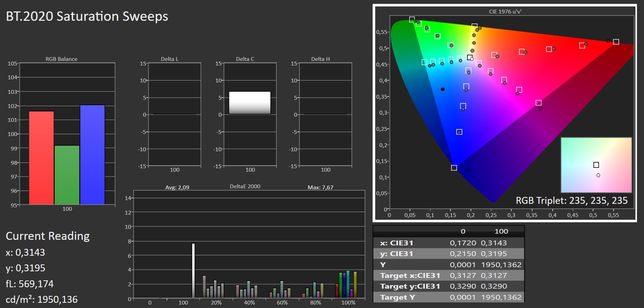Select the Target y:CIE31 row label
644x308 pixels.
click(410, 286)
